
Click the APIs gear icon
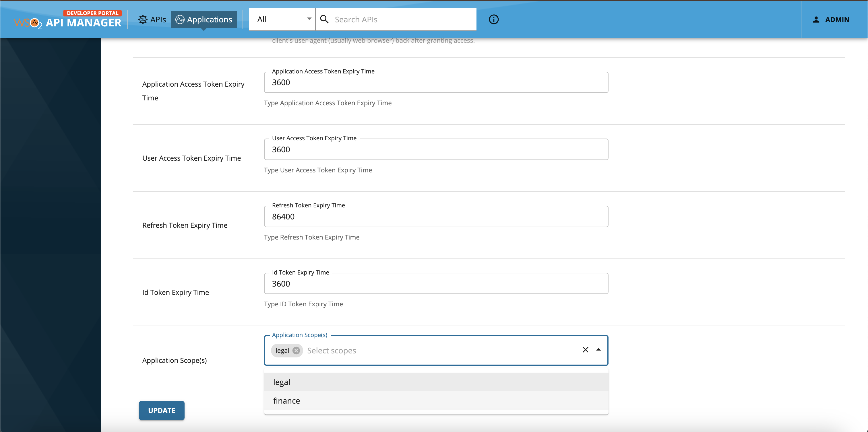tap(143, 19)
